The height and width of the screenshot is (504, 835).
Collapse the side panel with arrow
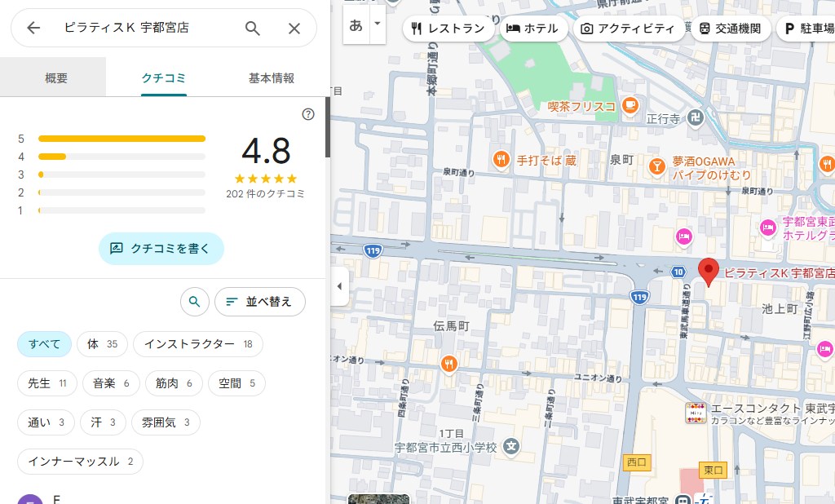click(x=339, y=286)
